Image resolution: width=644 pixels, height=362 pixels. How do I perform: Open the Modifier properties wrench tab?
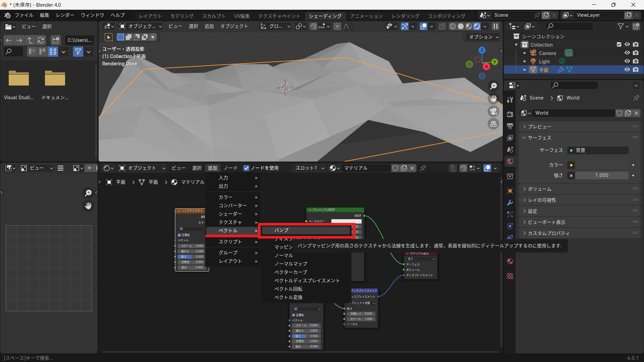tap(510, 202)
